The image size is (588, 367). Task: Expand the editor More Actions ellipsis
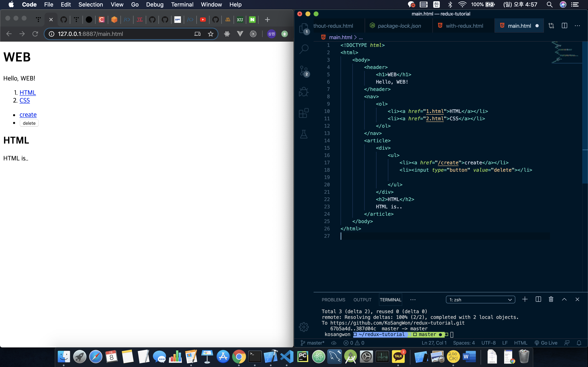pyautogui.click(x=577, y=26)
